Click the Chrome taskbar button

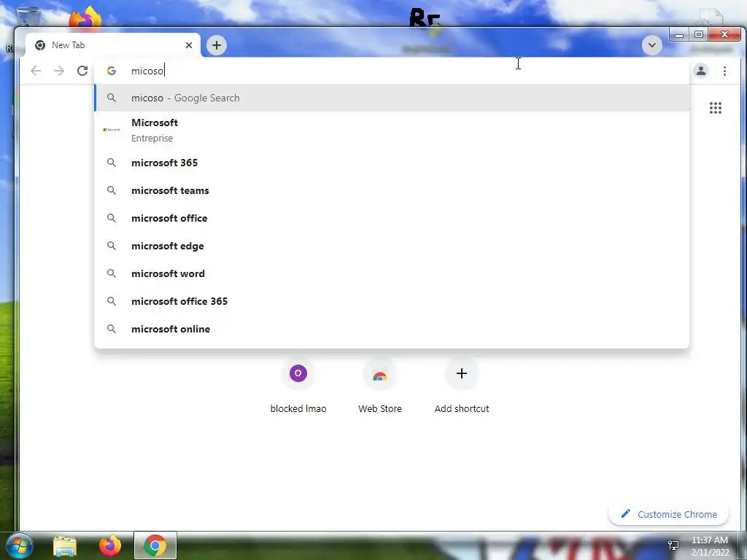click(x=155, y=545)
